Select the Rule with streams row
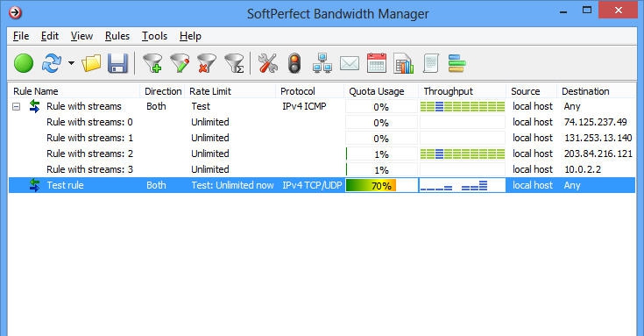The height and width of the screenshot is (336, 644). tap(322, 106)
